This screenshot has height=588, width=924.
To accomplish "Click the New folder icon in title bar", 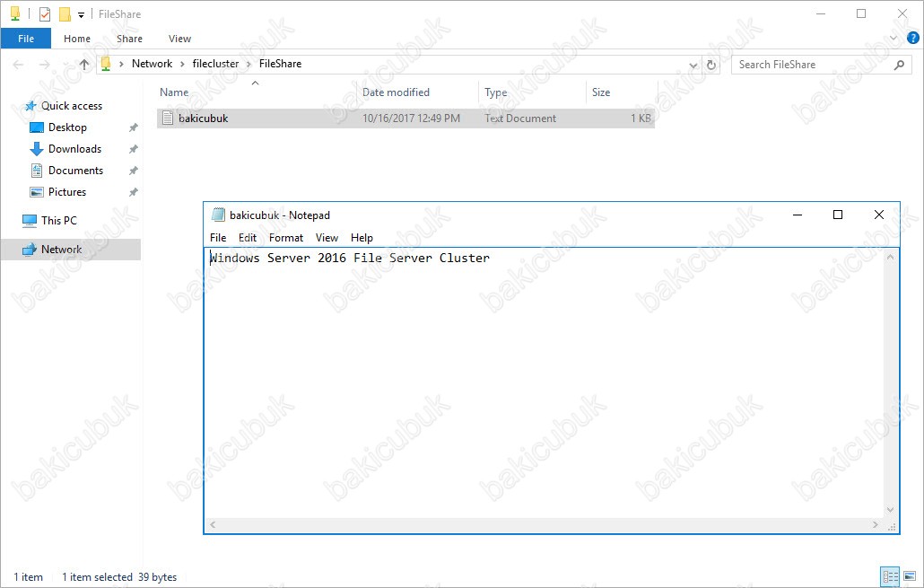I will pyautogui.click(x=65, y=14).
